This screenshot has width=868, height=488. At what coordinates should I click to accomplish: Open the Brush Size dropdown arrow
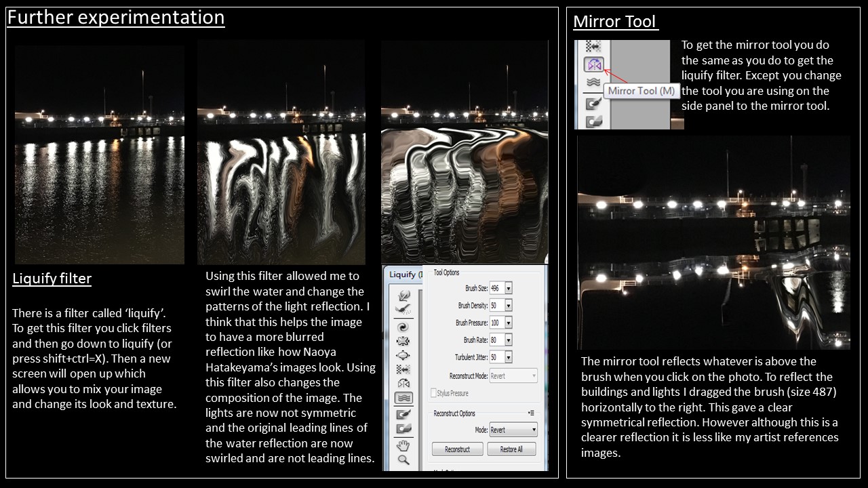tap(509, 288)
